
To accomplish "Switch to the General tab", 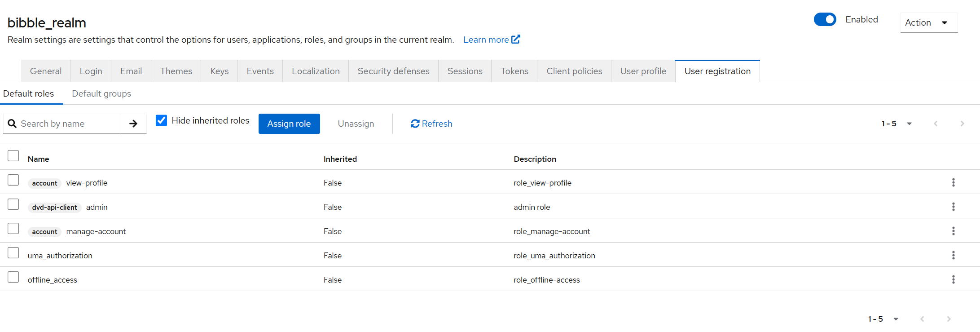I will 46,71.
